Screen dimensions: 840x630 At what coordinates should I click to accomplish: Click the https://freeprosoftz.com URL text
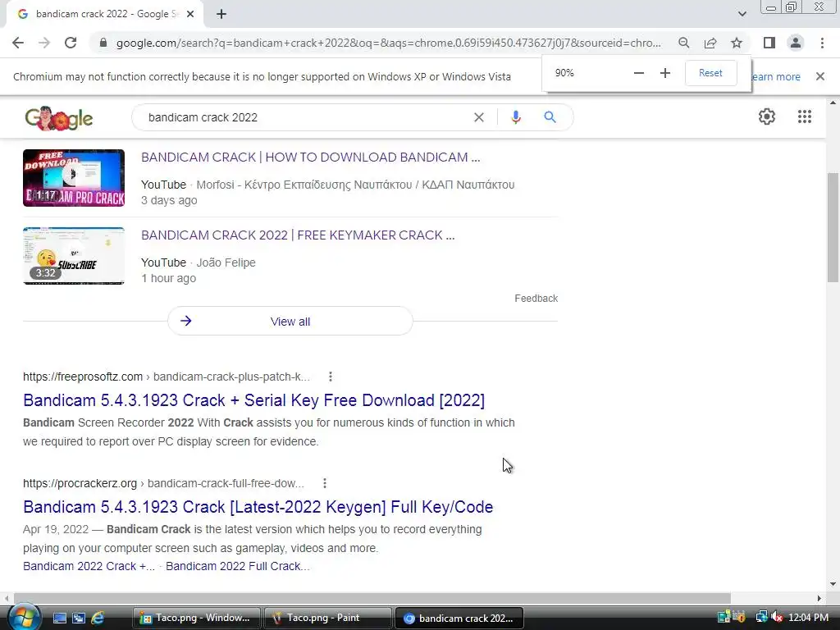pos(83,377)
